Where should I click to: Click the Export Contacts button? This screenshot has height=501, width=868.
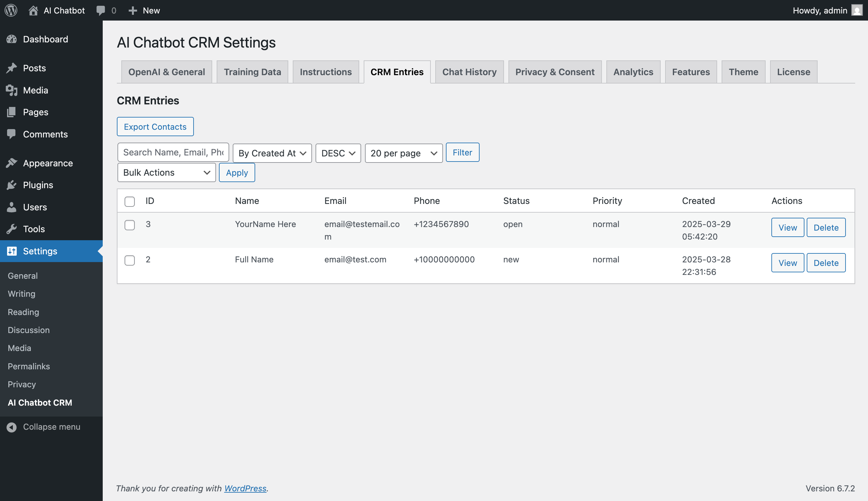click(155, 126)
